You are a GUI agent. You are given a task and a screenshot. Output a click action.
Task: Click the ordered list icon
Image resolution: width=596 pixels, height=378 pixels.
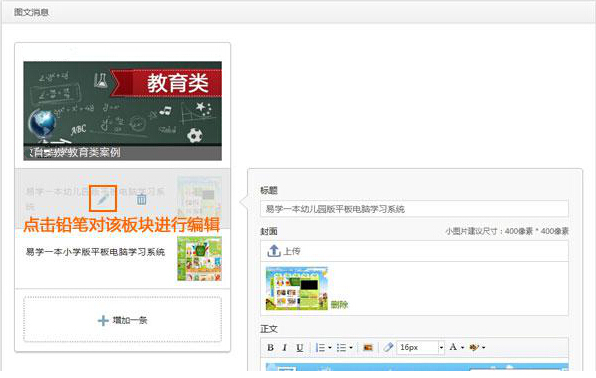tap(320, 347)
